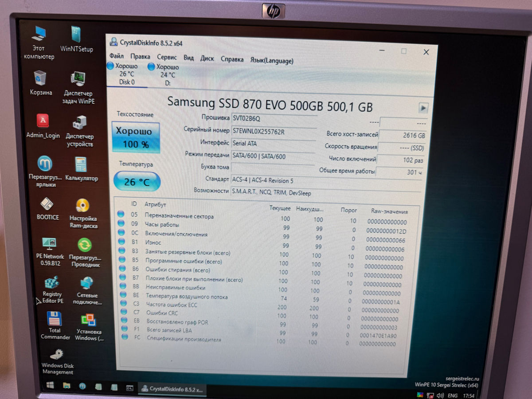Screen dimensions: 532x399
Task: Click the Windows Start button
Action: (49, 385)
